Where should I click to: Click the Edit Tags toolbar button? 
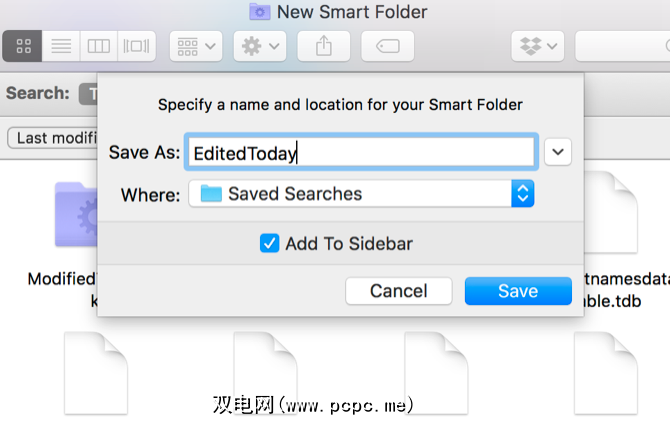tap(388, 46)
